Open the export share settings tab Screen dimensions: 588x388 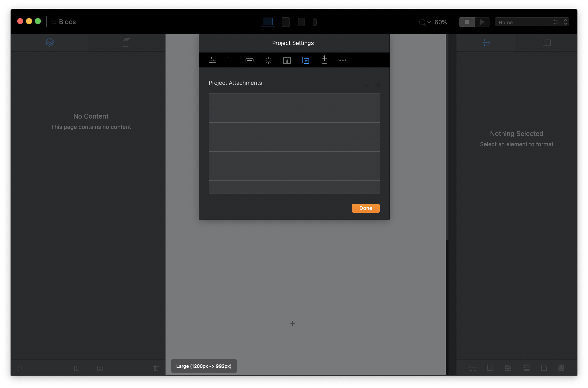(324, 60)
